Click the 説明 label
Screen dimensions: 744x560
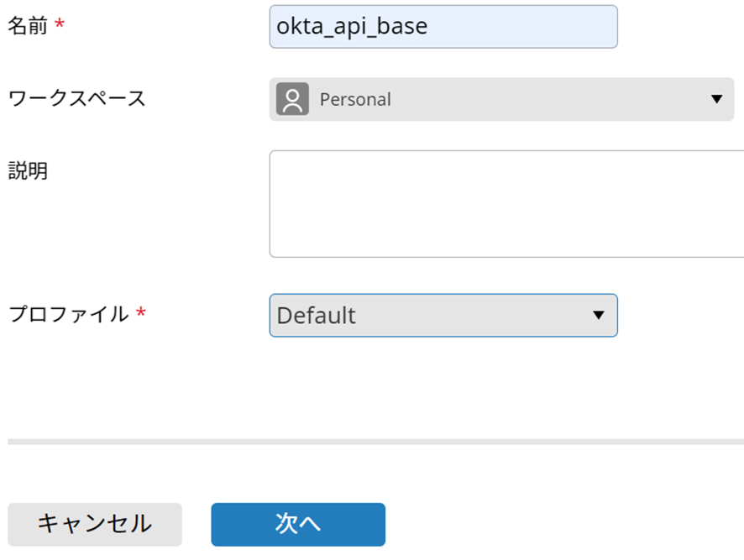pos(28,170)
